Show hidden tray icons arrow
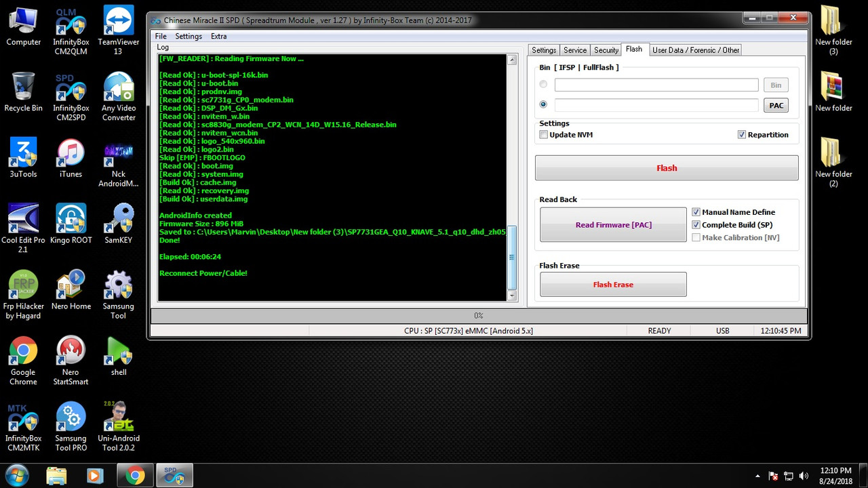The width and height of the screenshot is (868, 488). coord(757,476)
